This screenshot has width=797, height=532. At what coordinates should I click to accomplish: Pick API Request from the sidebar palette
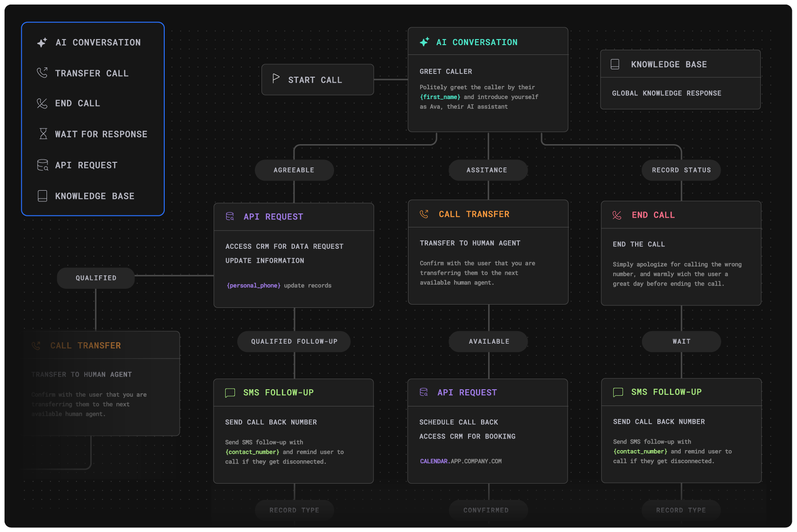[x=86, y=165]
